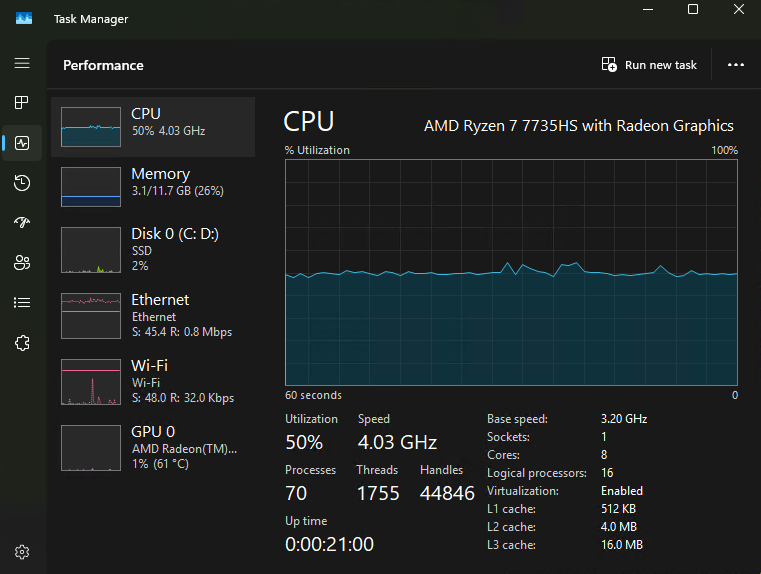This screenshot has height=574, width=761.
Task: Open the Services page puzzle icon
Action: (22, 343)
